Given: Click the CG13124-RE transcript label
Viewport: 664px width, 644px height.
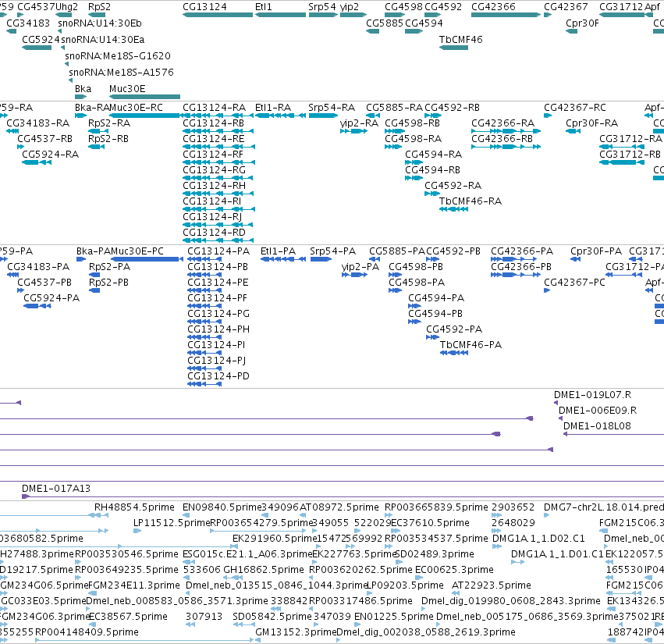Looking at the screenshot, I should click(214, 139).
